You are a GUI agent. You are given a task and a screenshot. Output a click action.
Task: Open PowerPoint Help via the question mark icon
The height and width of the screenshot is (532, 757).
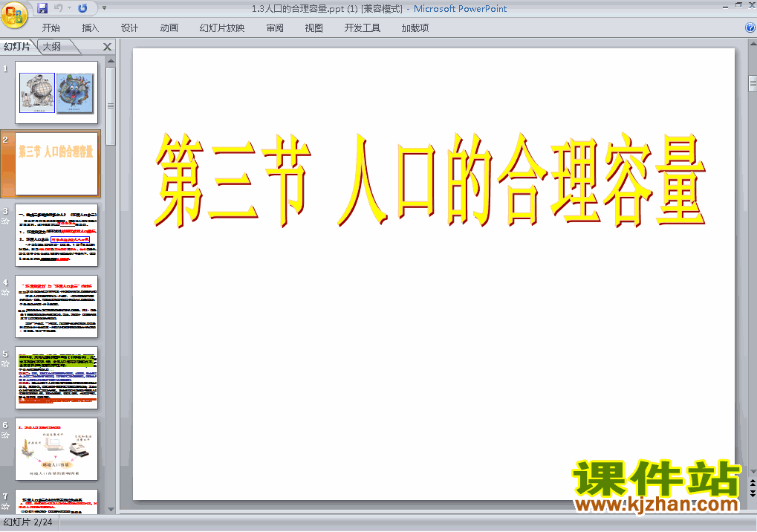pyautogui.click(x=750, y=28)
